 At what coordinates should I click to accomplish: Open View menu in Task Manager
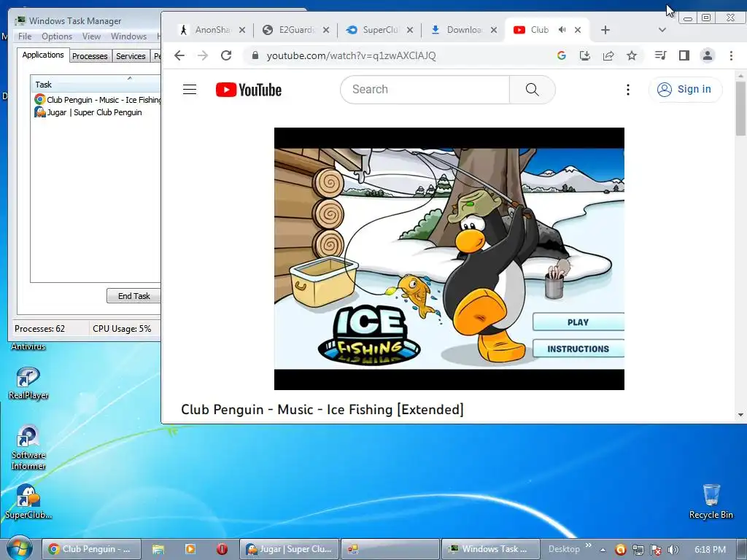pyautogui.click(x=91, y=36)
